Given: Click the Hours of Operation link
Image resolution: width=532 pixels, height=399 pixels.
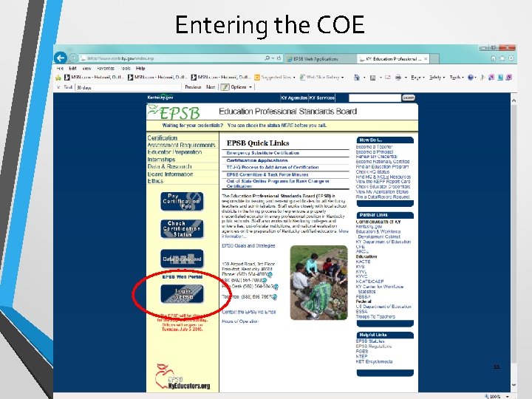Looking at the screenshot, I should [x=240, y=321].
